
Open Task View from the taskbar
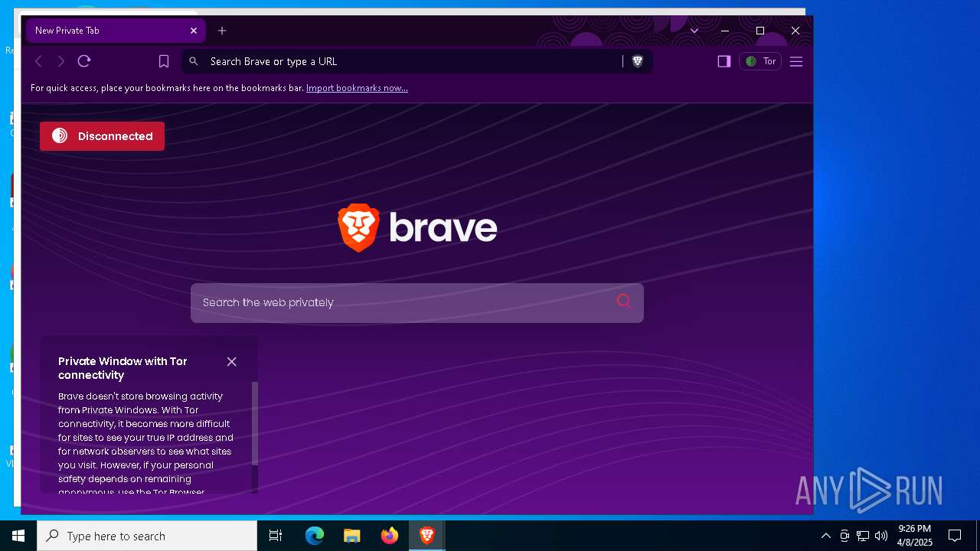pyautogui.click(x=276, y=536)
